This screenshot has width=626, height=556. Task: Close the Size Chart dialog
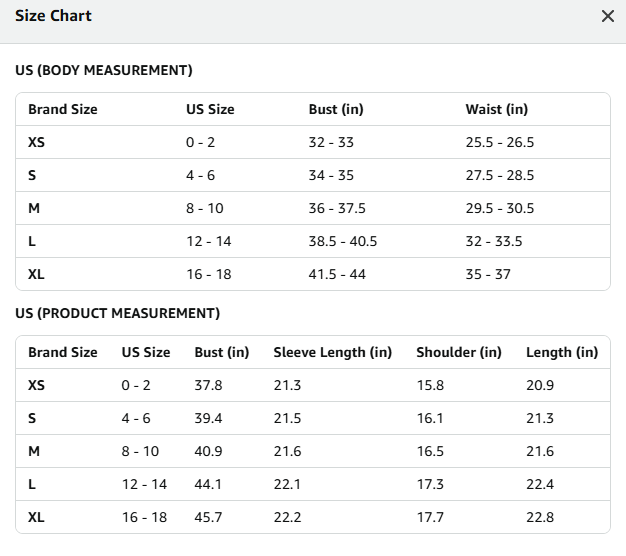[608, 16]
